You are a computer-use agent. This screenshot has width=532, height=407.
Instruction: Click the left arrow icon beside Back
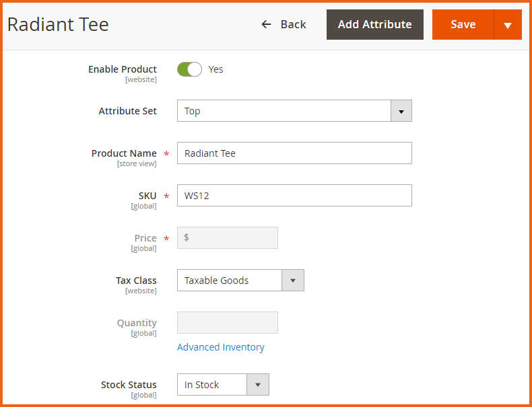coord(266,24)
